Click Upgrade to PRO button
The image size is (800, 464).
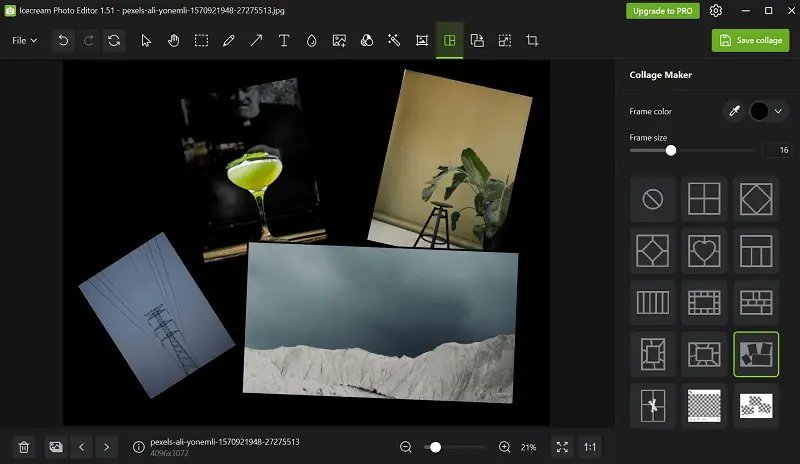pyautogui.click(x=663, y=11)
